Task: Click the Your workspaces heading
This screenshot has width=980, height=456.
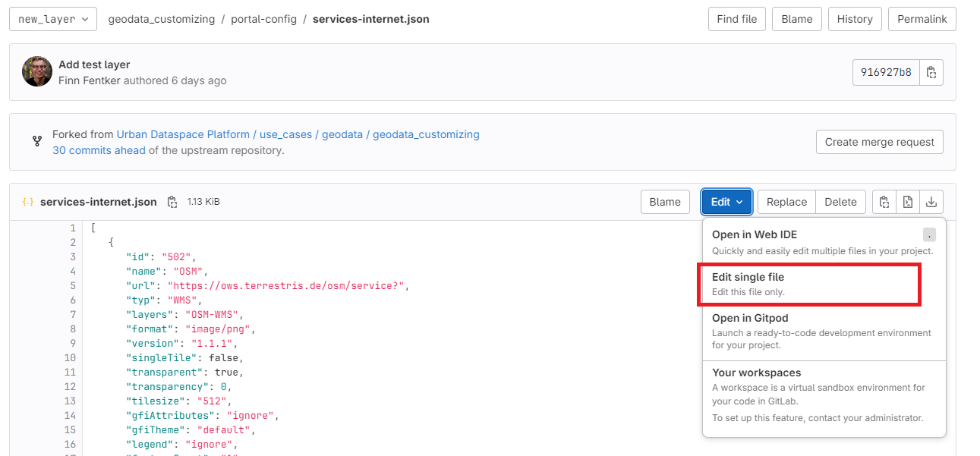Action: click(757, 373)
